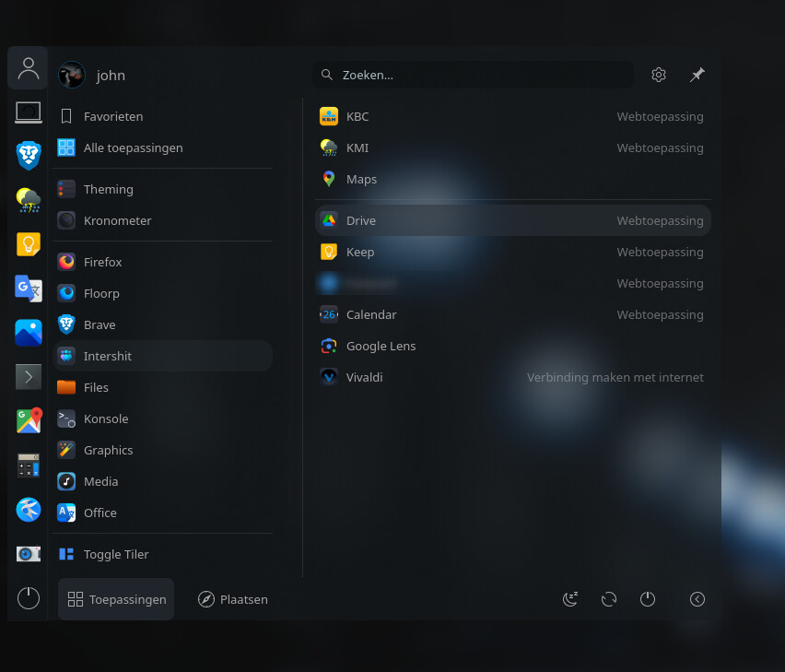Open john's user avatar
Screen dimensions: 785x672
tap(72, 75)
